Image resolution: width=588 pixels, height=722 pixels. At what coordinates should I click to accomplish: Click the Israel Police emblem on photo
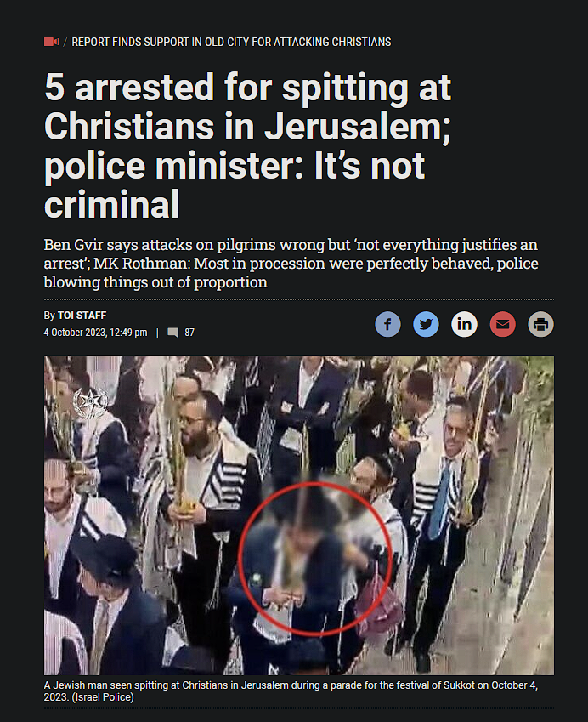coord(90,402)
